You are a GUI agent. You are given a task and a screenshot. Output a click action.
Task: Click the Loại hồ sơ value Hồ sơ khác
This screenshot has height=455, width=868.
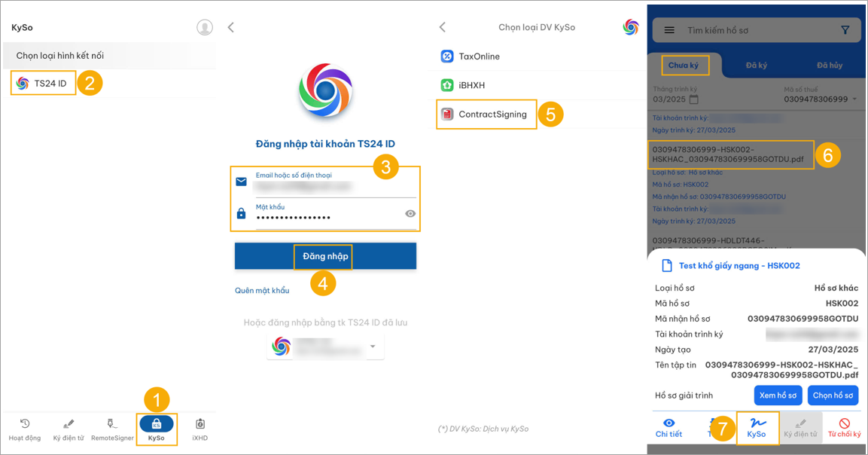point(836,288)
